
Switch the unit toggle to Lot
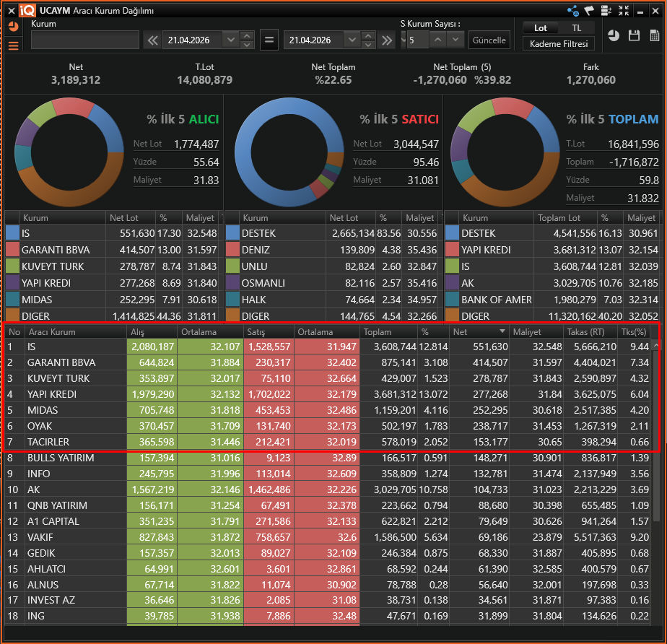(540, 28)
